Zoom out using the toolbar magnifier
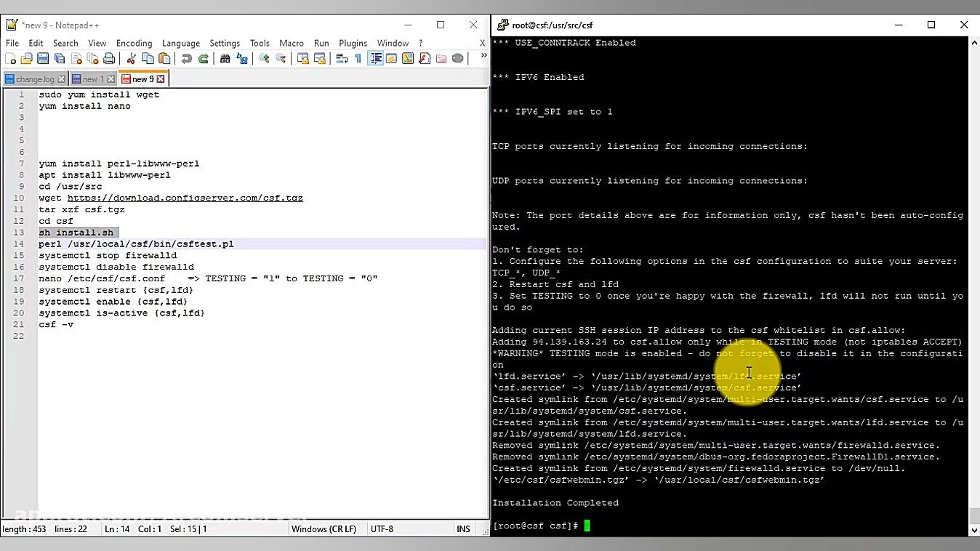The image size is (980, 551). (281, 59)
